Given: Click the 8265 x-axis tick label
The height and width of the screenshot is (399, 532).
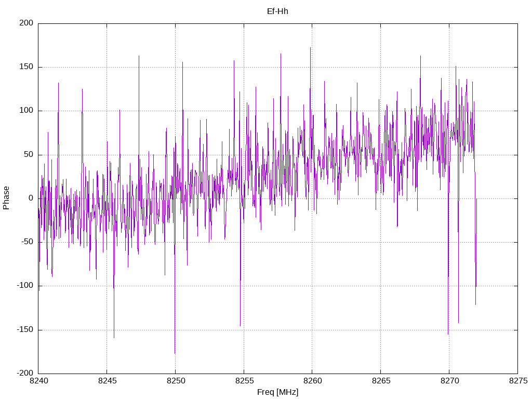Looking at the screenshot, I should [x=381, y=381].
